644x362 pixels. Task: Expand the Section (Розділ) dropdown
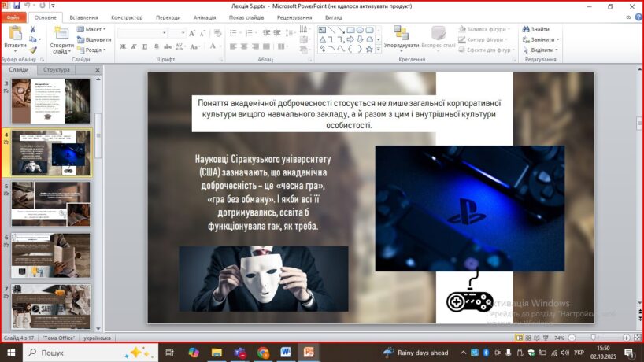click(94, 49)
